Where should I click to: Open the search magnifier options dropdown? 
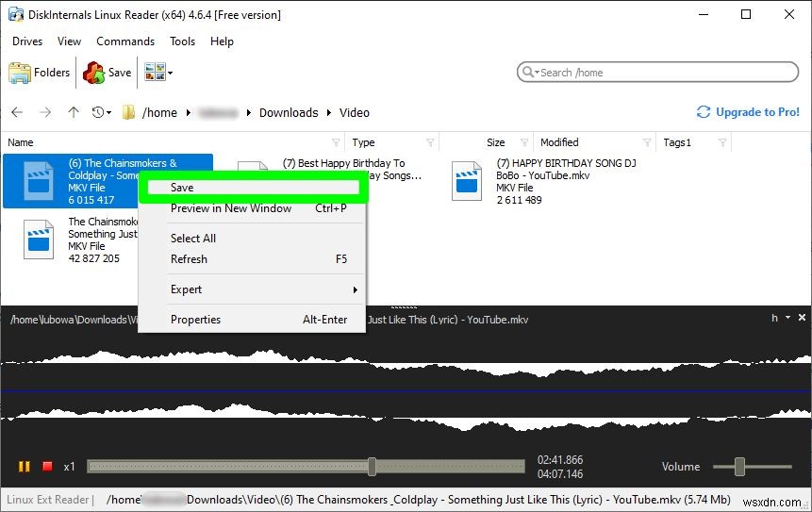point(530,72)
